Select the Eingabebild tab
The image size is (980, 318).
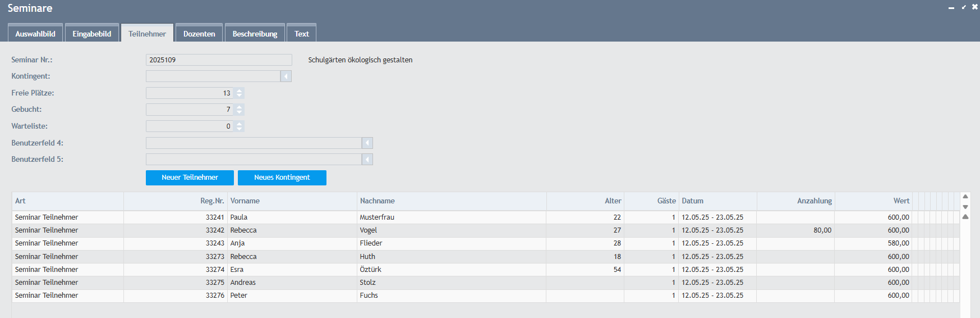[x=91, y=34]
